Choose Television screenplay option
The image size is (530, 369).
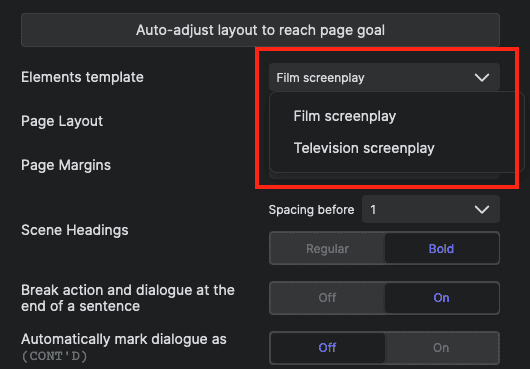tap(364, 148)
